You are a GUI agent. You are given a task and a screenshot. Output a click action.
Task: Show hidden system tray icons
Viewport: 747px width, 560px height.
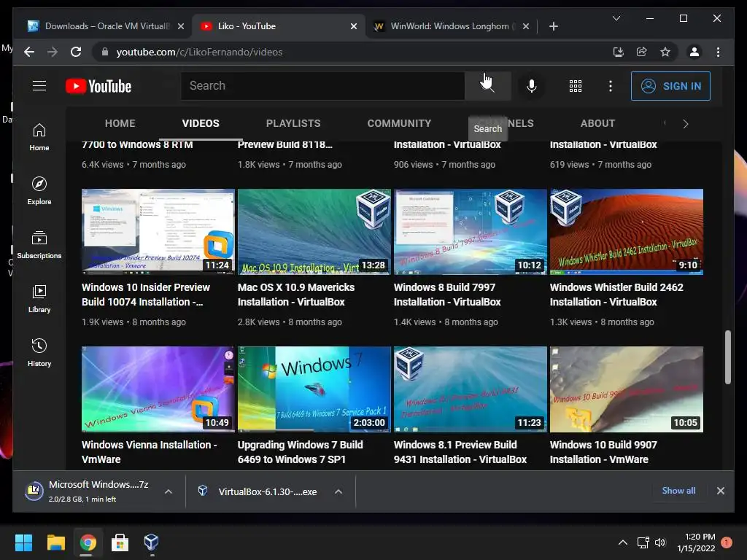click(623, 542)
